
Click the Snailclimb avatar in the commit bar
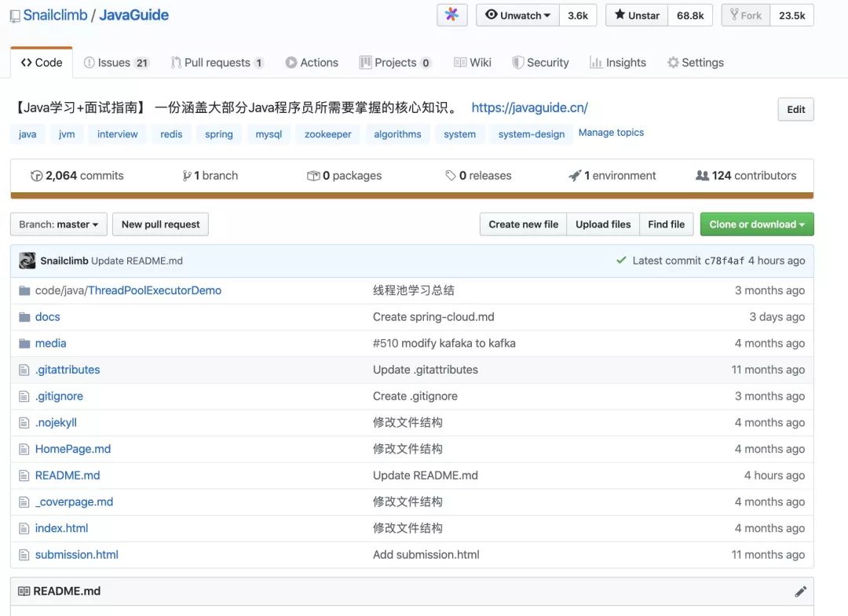click(27, 261)
